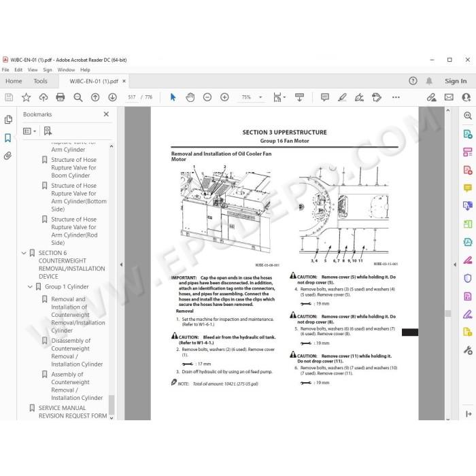Viewport: 476px width, 476px height.
Task: Open the Export PDF tool
Action: pyautogui.click(x=468, y=134)
